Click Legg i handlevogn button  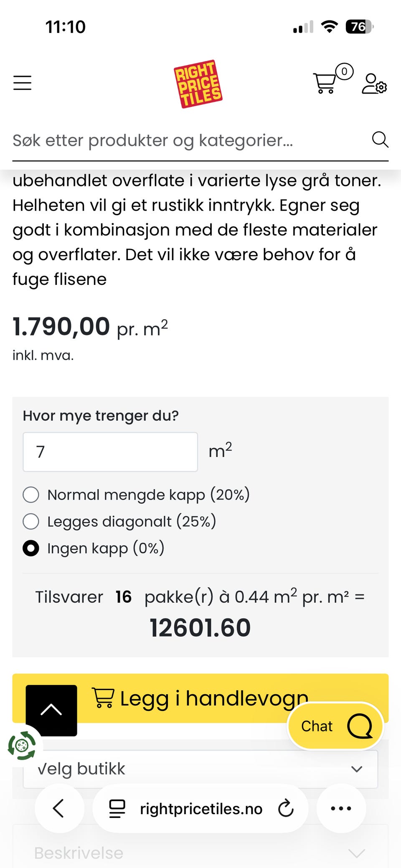pyautogui.click(x=200, y=698)
